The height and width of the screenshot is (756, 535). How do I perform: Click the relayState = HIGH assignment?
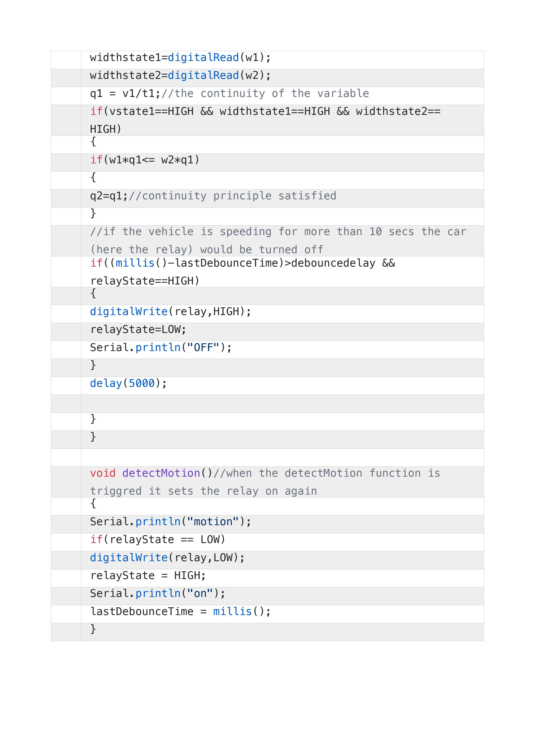point(148,576)
